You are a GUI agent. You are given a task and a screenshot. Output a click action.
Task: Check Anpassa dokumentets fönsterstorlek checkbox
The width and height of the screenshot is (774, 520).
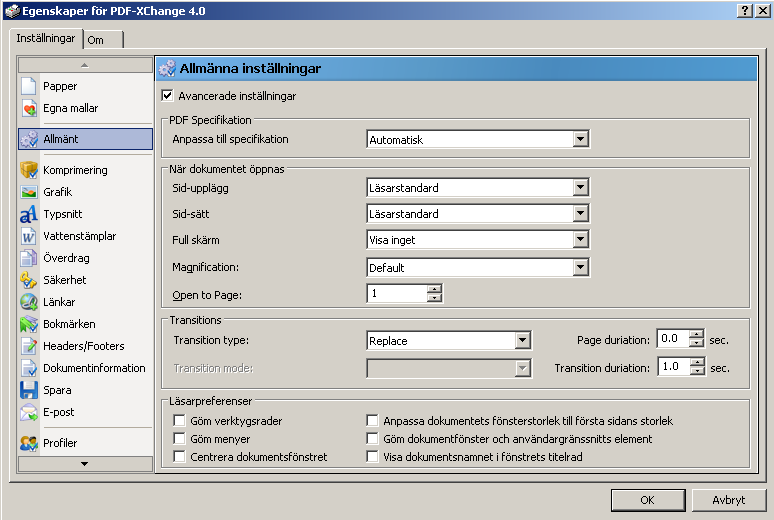tap(372, 421)
